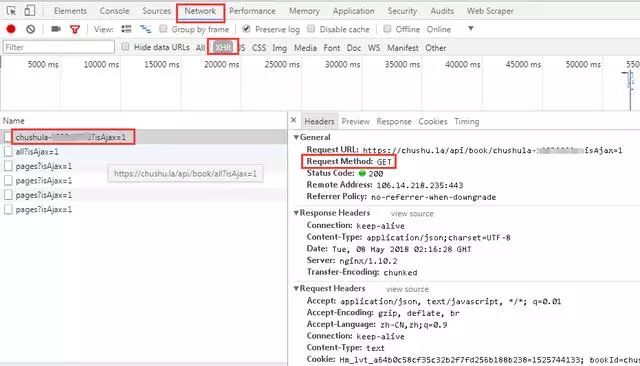Switch to the Preview detail tab
Viewport: 640px width, 366px height.
(355, 121)
